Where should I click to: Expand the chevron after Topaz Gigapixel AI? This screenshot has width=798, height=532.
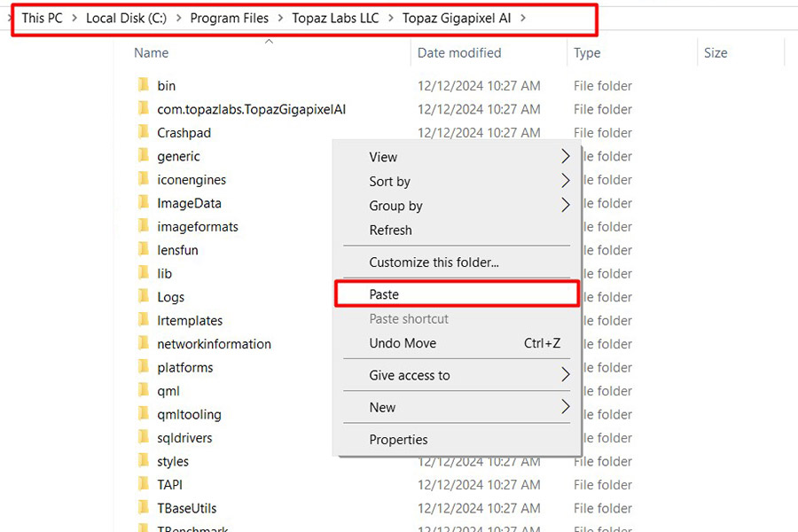[x=523, y=19]
